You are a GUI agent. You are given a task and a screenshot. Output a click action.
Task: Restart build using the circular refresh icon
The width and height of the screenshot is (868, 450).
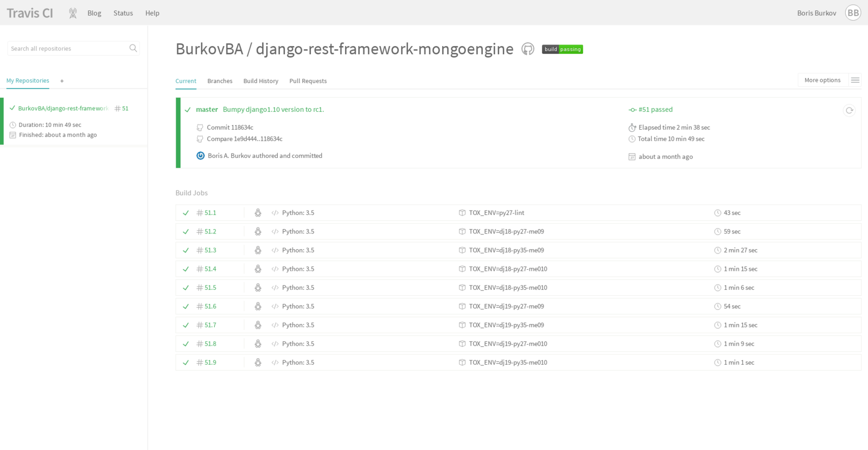(850, 110)
